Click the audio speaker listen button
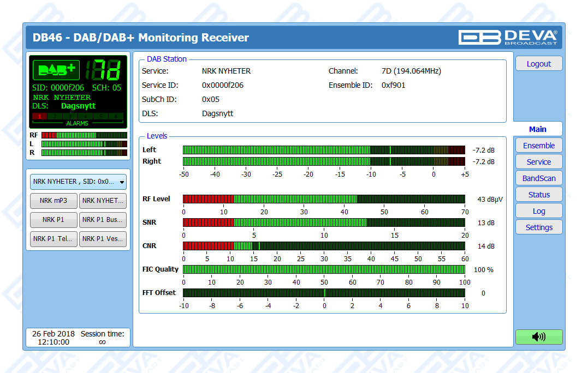This screenshot has width=588, height=373. [538, 337]
